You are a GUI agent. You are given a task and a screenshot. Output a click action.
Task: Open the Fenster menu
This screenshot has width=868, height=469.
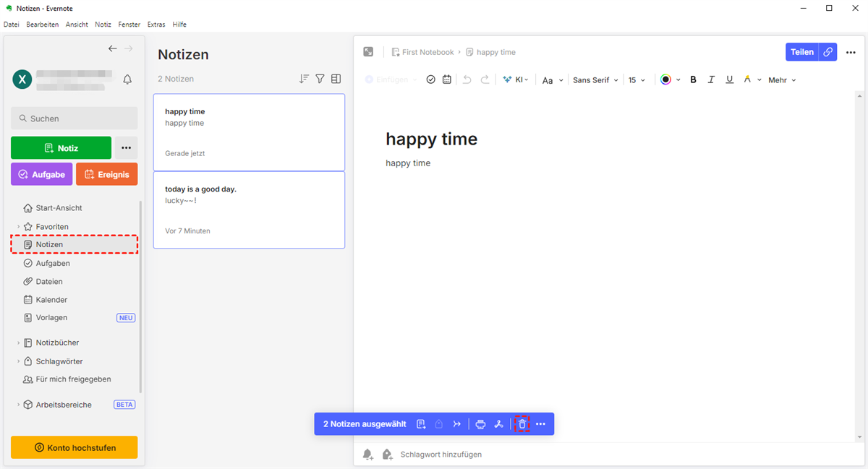click(129, 25)
